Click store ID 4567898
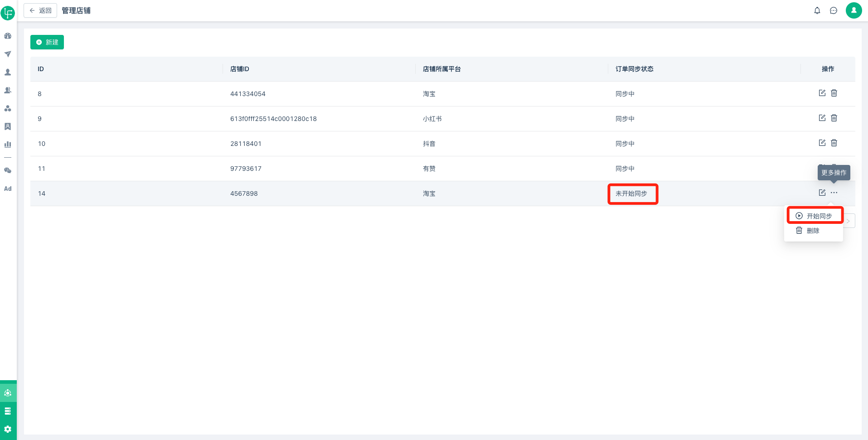The height and width of the screenshot is (440, 868). pyautogui.click(x=244, y=193)
